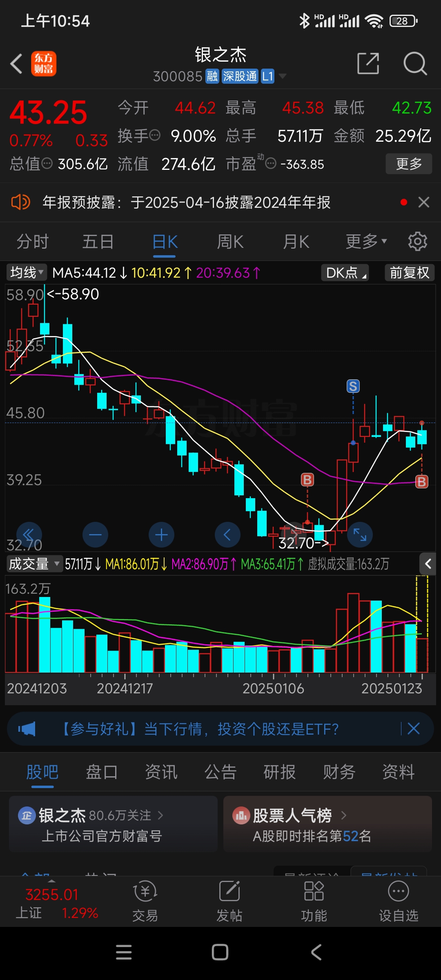This screenshot has height=980, width=441.
Task: Jump to earliest data with double-left arrow
Action: 29,535
